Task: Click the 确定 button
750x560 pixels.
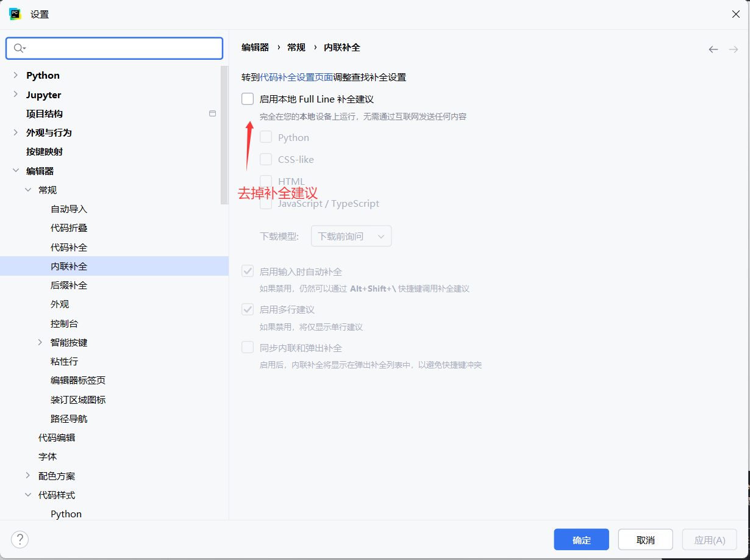Action: tap(581, 540)
